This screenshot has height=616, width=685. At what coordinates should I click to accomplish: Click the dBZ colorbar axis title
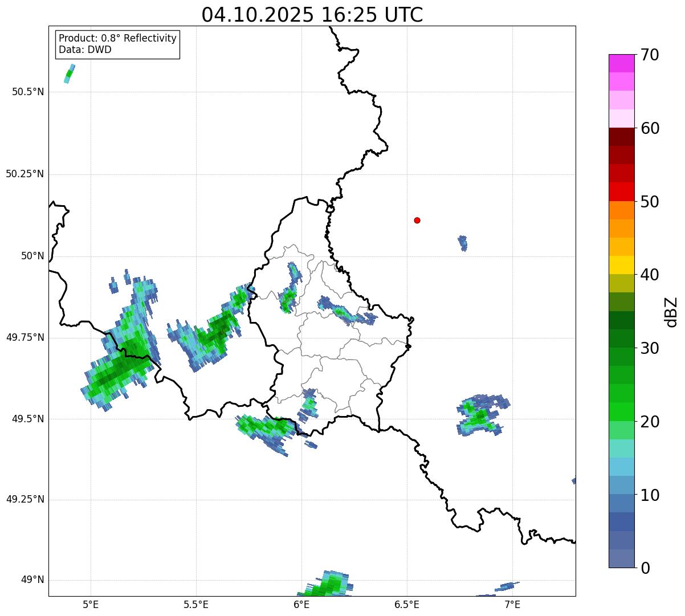click(x=671, y=312)
